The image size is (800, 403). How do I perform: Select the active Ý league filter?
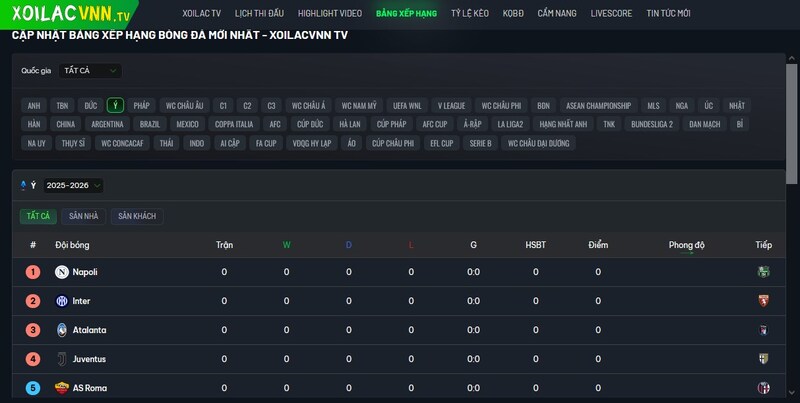115,106
